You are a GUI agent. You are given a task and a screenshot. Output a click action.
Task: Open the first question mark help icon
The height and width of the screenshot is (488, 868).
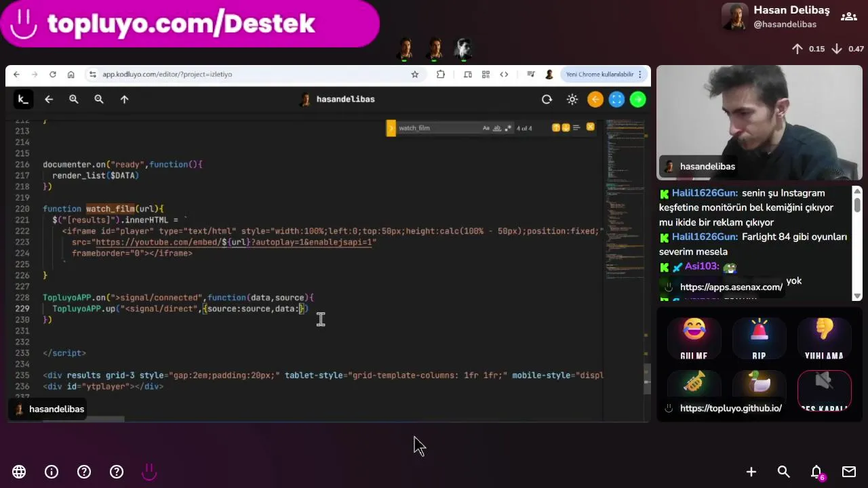[x=84, y=472]
